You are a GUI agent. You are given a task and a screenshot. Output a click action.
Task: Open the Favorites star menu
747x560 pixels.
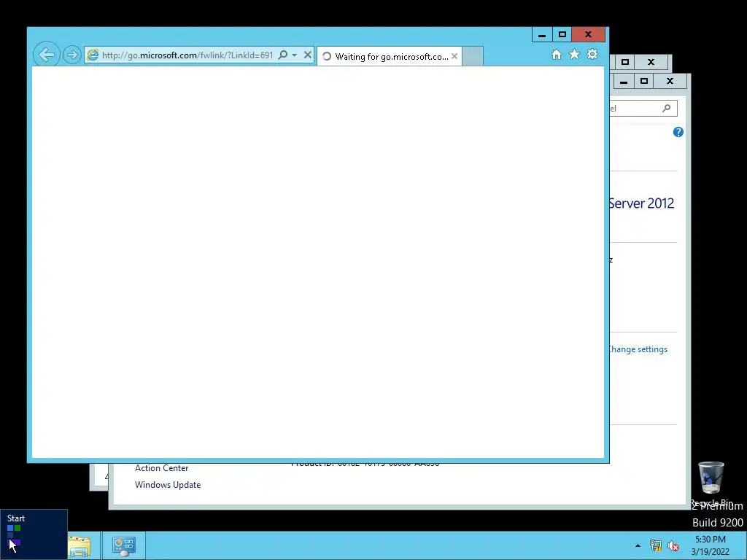[575, 55]
